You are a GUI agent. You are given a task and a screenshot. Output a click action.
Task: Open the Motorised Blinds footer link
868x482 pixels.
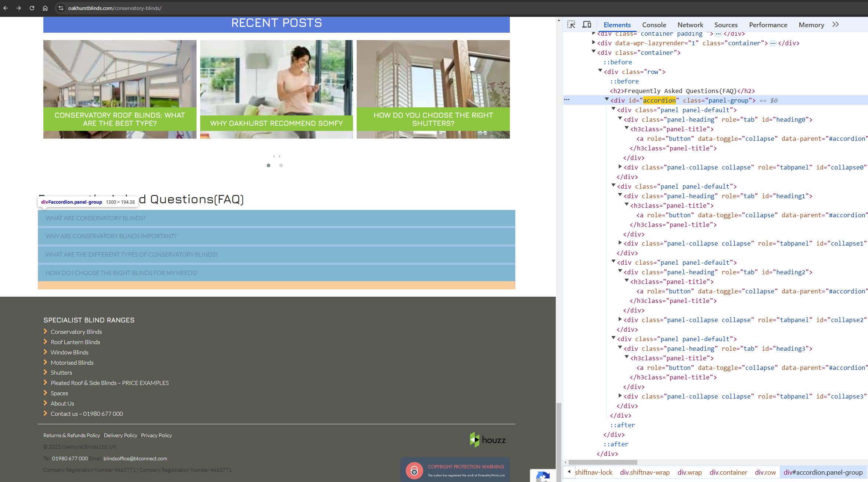coord(72,363)
